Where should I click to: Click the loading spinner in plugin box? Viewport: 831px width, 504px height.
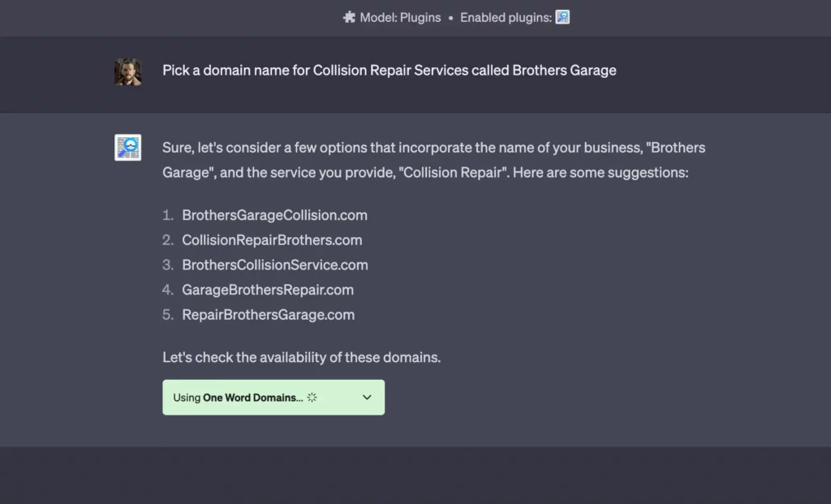312,398
